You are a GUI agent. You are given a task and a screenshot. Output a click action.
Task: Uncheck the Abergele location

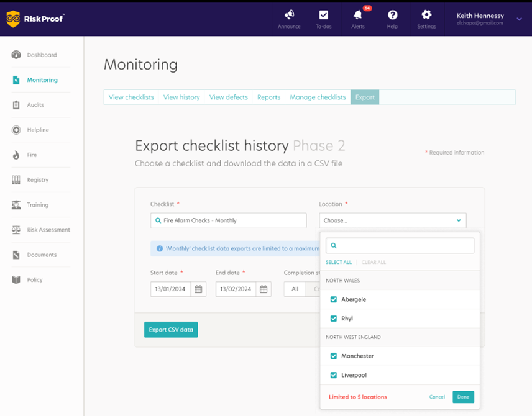click(334, 299)
